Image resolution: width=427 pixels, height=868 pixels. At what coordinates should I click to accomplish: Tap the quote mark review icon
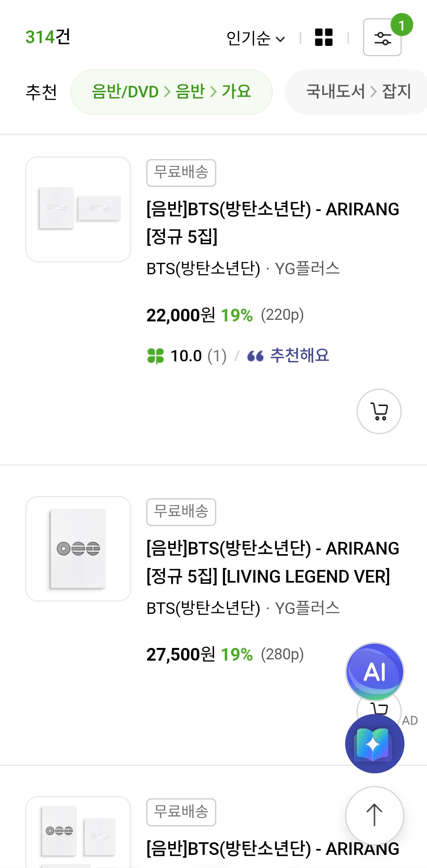coord(255,356)
